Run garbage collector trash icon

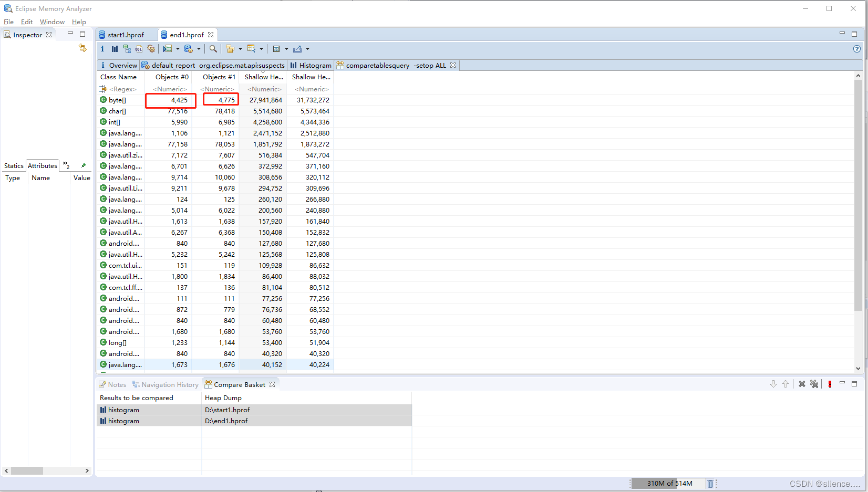coord(710,484)
